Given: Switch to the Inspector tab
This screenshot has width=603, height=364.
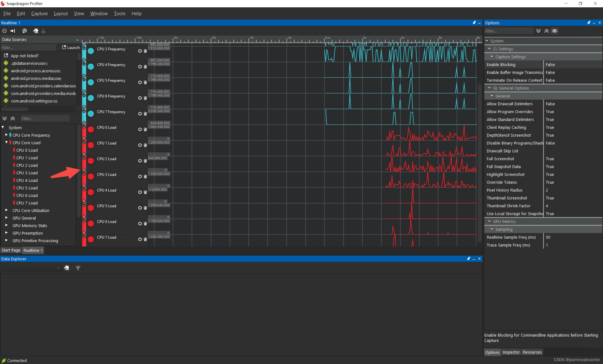Looking at the screenshot, I should pyautogui.click(x=511, y=352).
